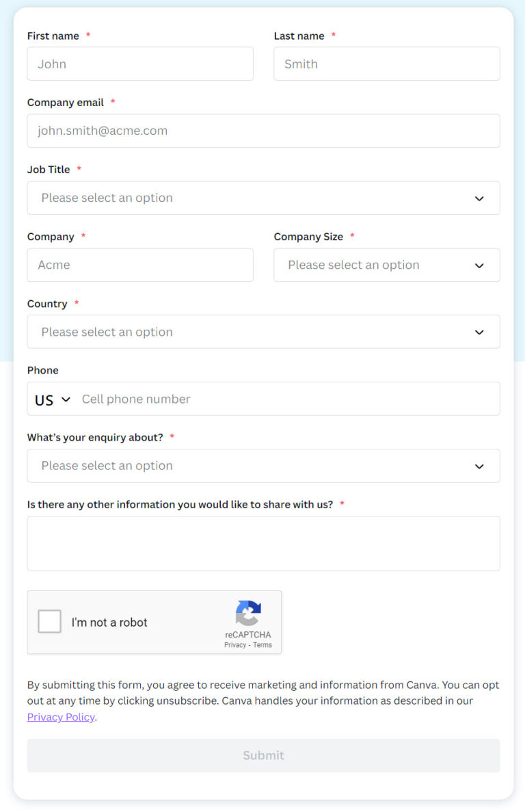Open the Job Title selection list
Screen dimensions: 525x812
pyautogui.click(x=263, y=198)
